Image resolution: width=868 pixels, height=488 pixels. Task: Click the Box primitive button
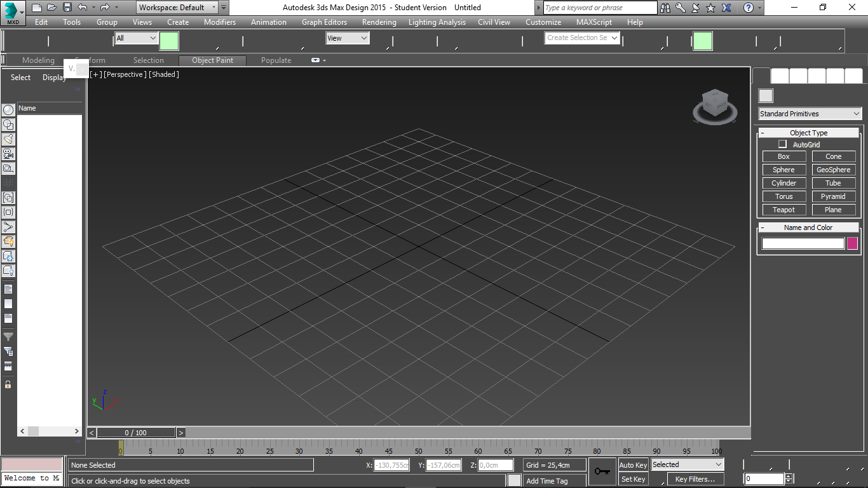point(783,156)
